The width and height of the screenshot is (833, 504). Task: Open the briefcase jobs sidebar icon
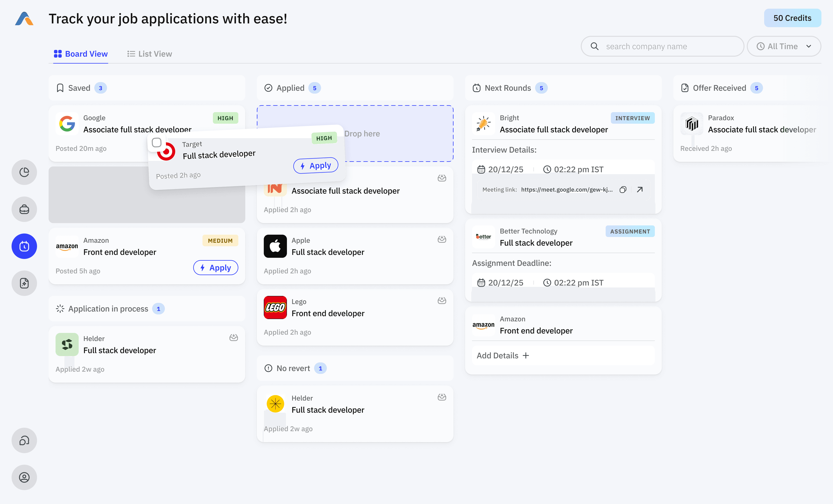click(x=24, y=209)
